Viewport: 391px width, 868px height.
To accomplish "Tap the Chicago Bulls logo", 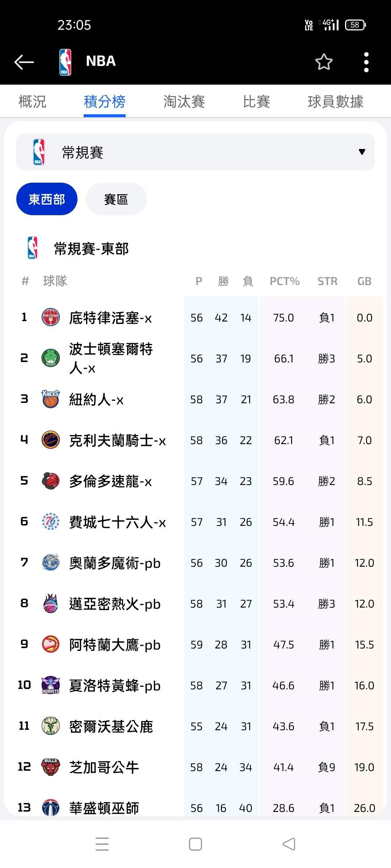I will 51,767.
